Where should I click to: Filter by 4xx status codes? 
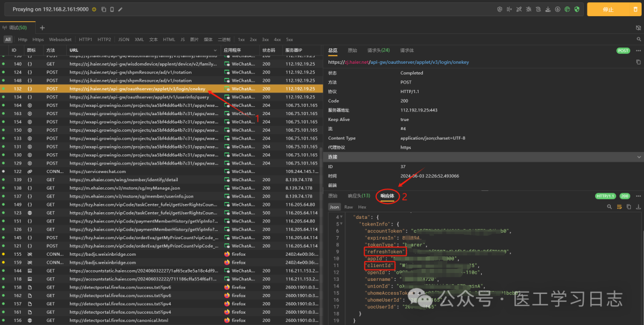click(x=277, y=39)
